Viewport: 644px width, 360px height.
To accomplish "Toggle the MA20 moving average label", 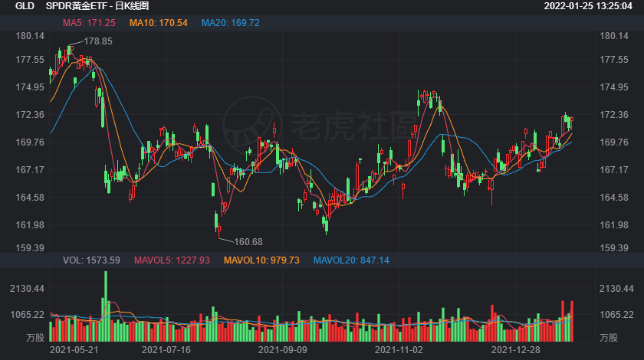I will pyautogui.click(x=231, y=23).
